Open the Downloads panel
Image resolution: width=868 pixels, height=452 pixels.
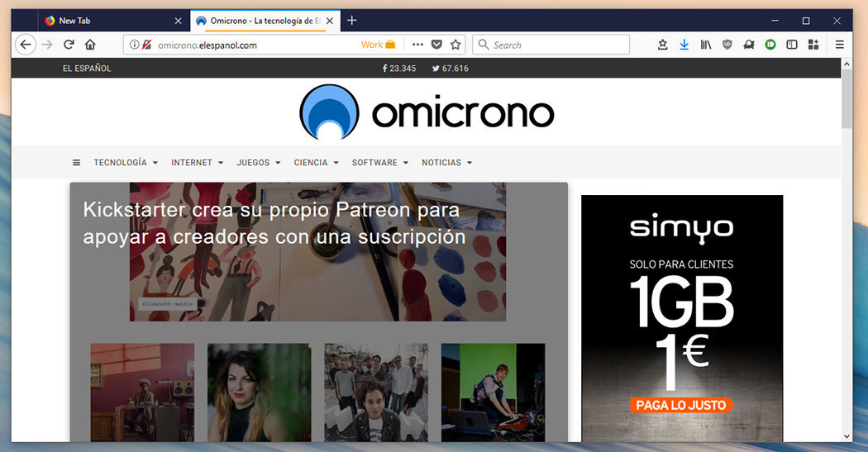(684, 45)
